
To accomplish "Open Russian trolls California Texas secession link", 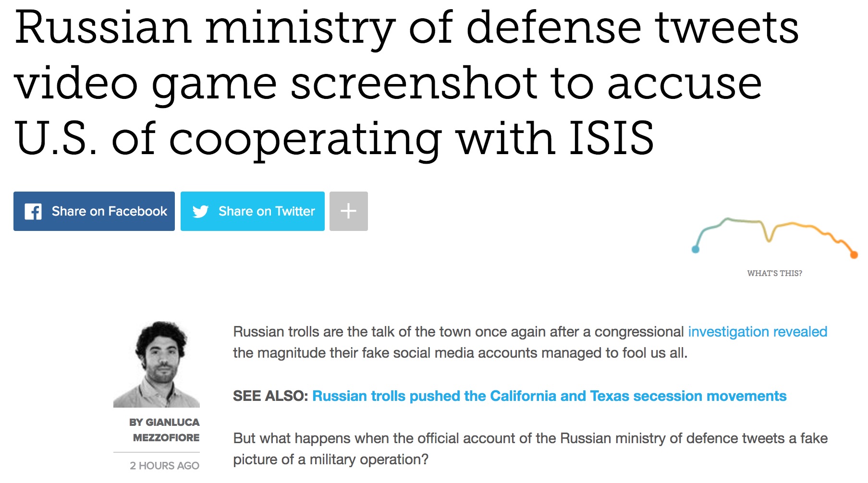I will [549, 396].
